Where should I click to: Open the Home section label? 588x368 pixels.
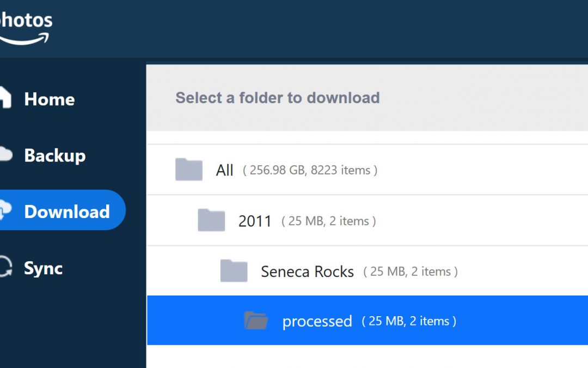pyautogui.click(x=50, y=99)
